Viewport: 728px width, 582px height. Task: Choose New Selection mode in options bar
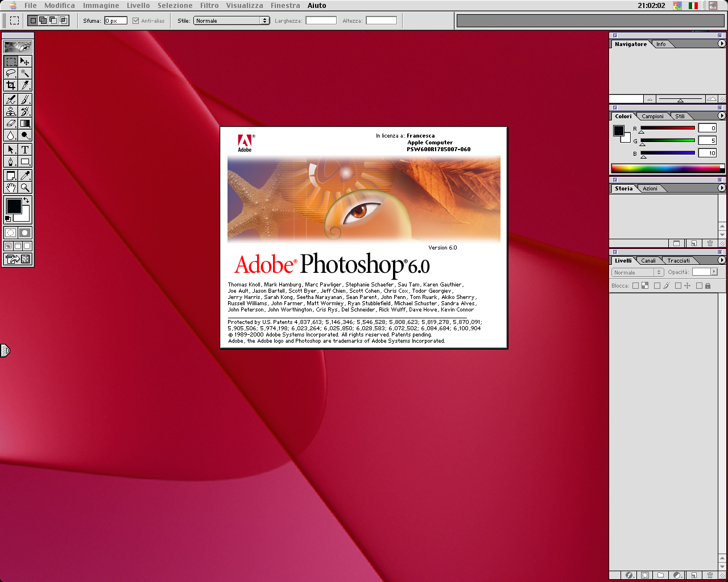click(x=33, y=20)
